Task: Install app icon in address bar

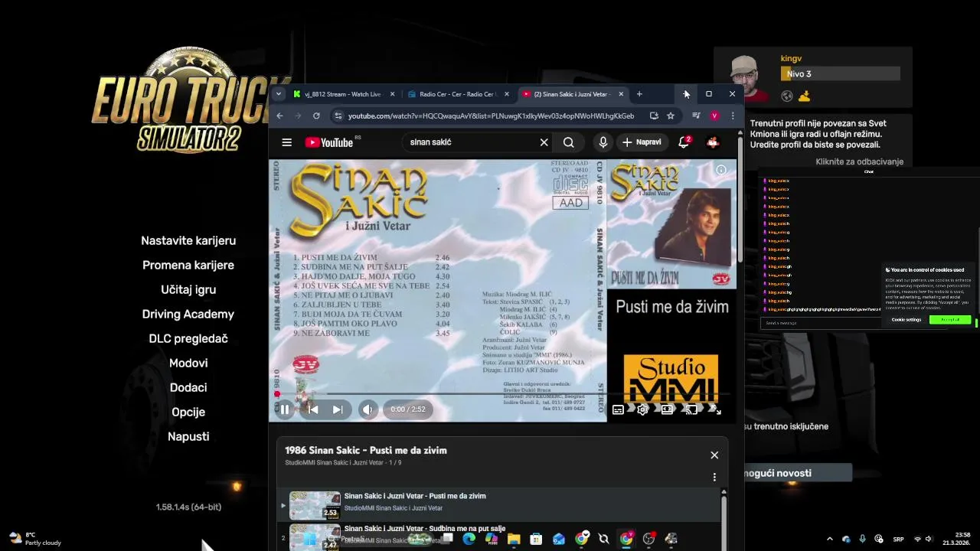Action: coord(654,116)
